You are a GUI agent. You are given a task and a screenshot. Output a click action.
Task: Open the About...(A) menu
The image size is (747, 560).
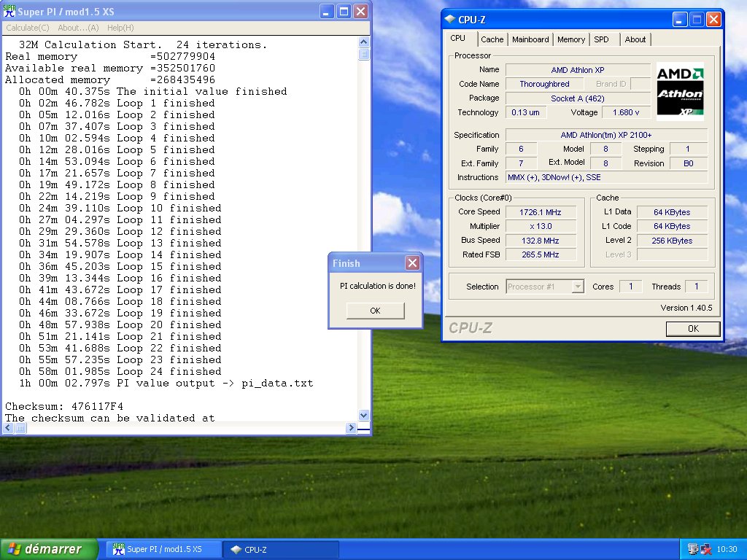click(x=78, y=28)
